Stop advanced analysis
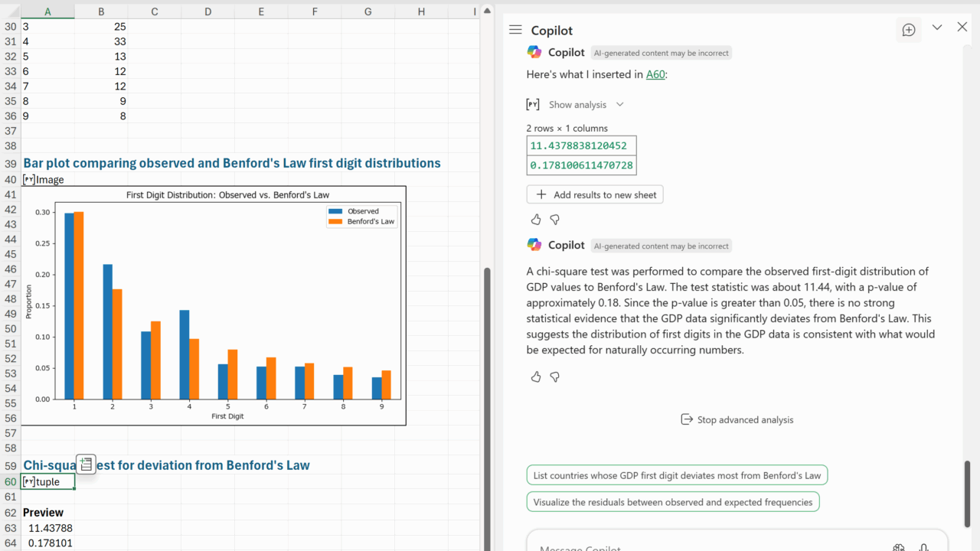Viewport: 980px width, 551px height. tap(737, 419)
